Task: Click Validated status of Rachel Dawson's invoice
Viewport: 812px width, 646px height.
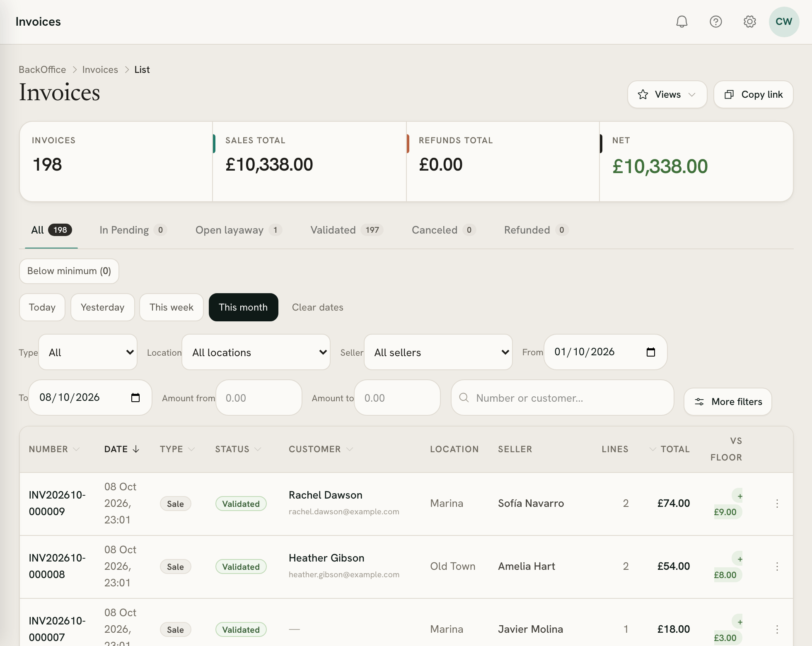Action: point(241,504)
